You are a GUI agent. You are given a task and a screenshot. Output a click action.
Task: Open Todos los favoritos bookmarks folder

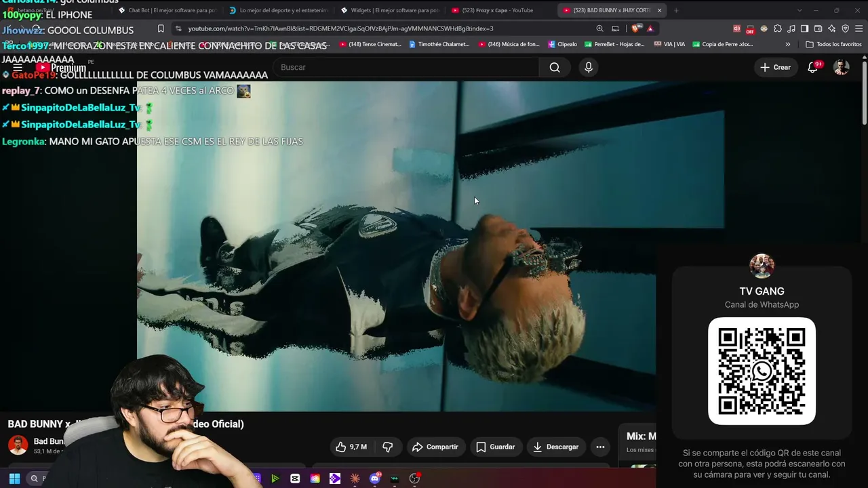(x=833, y=44)
